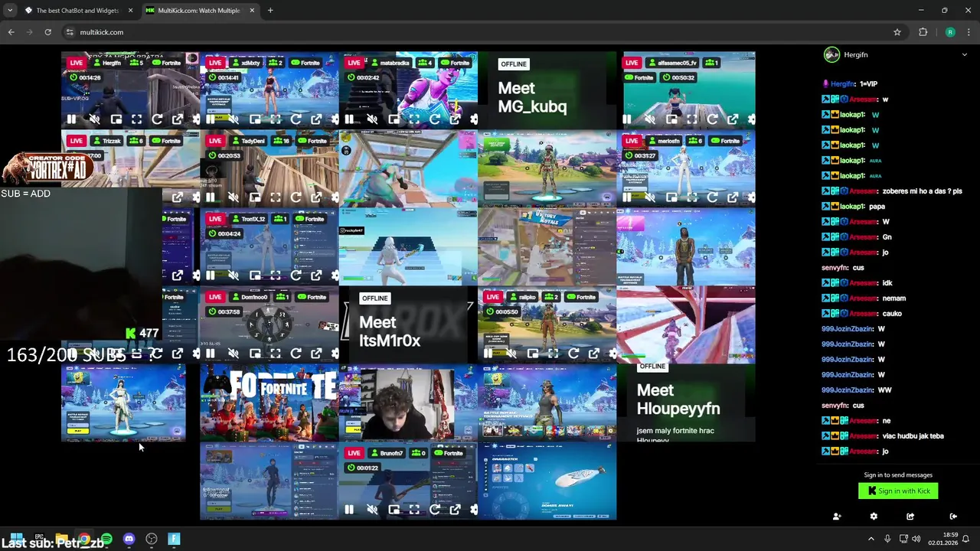Open a new browser tab
Screen dimensions: 980x551
pos(270,11)
